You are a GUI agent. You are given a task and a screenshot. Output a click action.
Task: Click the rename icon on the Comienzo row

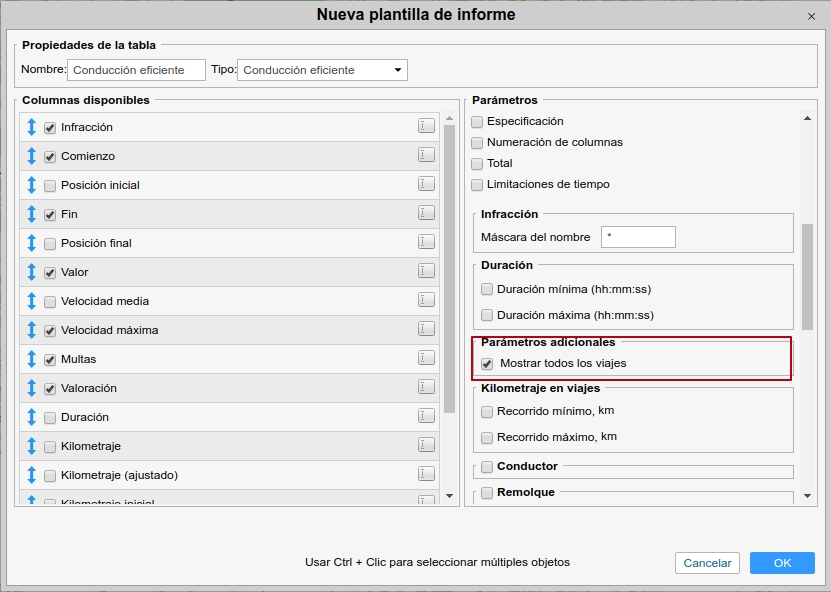coord(426,155)
